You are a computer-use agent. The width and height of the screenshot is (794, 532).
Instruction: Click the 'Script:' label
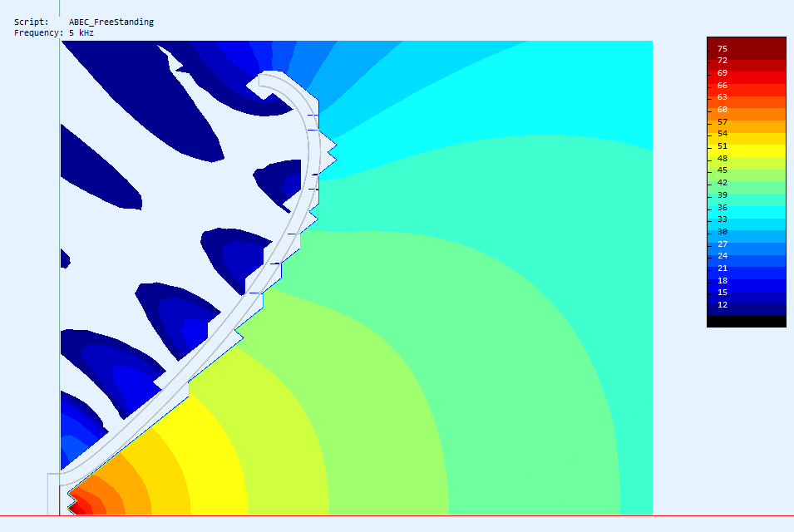pyautogui.click(x=32, y=22)
